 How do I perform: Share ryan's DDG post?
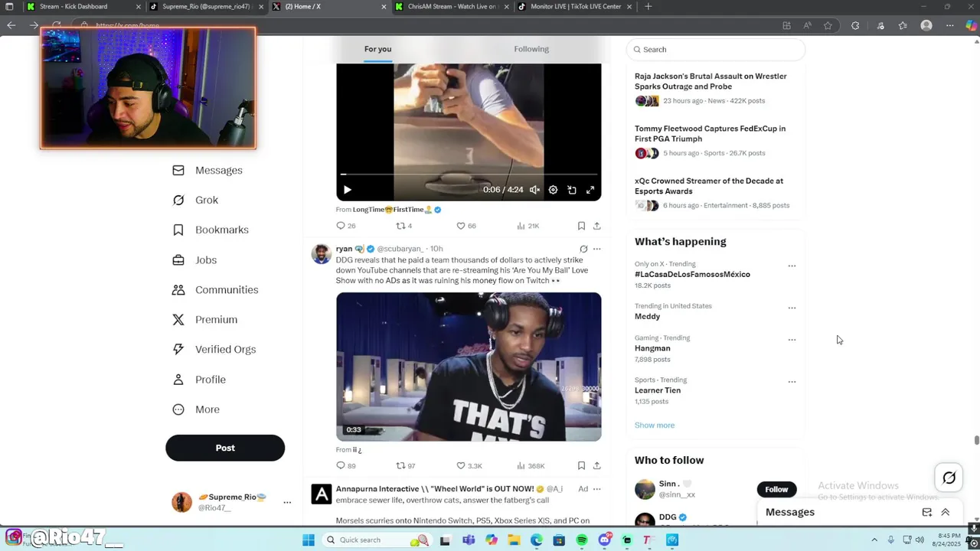(597, 465)
